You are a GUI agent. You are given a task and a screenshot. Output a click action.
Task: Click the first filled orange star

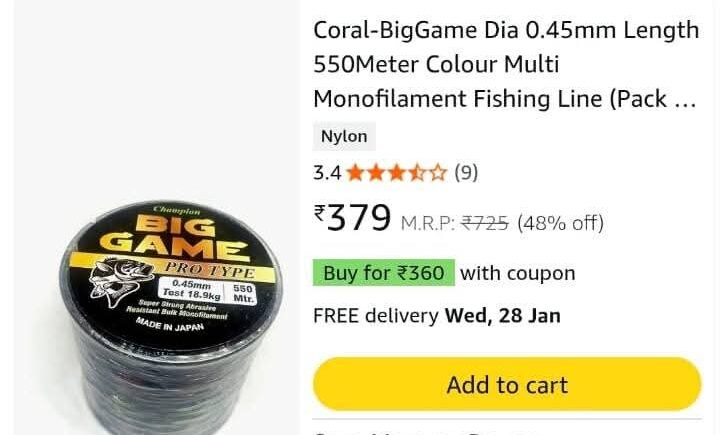tap(355, 173)
